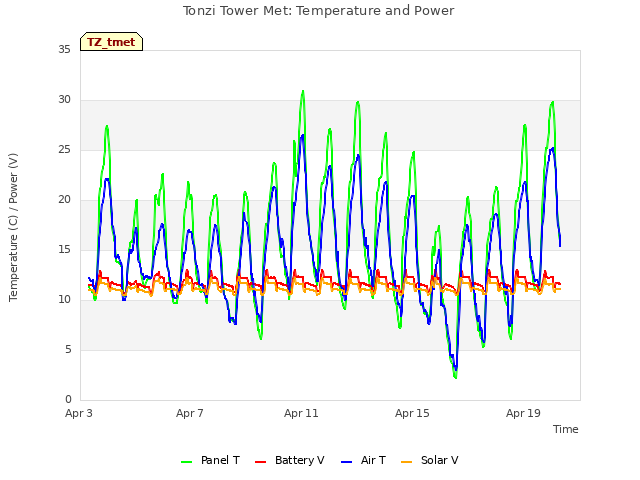Click the green Panel T legend swatch

coord(187,462)
